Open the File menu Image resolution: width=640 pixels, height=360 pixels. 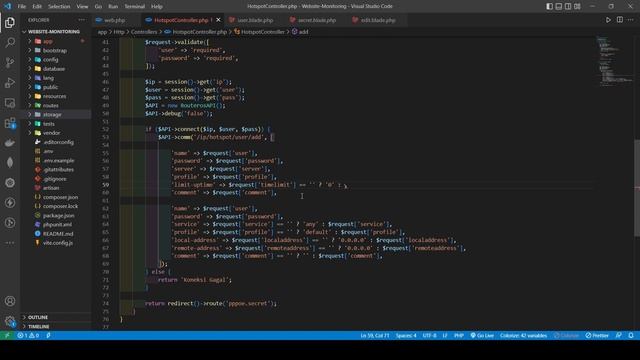click(x=22, y=7)
